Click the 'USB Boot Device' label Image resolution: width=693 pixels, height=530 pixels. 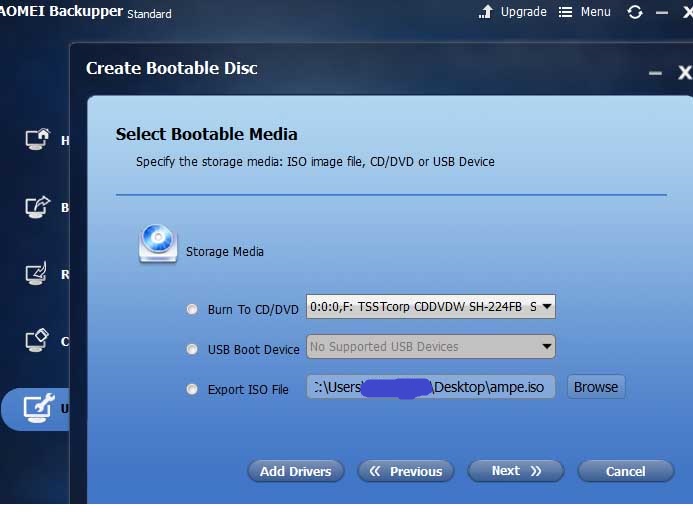coord(254,350)
